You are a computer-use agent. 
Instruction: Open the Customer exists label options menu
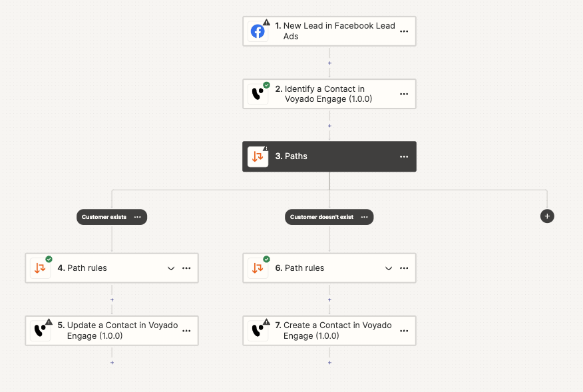[x=138, y=216]
